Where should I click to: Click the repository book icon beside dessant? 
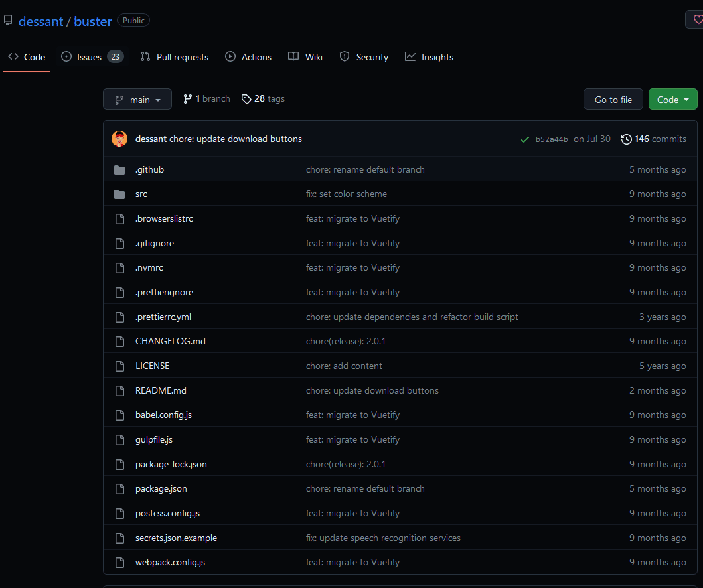click(8, 21)
